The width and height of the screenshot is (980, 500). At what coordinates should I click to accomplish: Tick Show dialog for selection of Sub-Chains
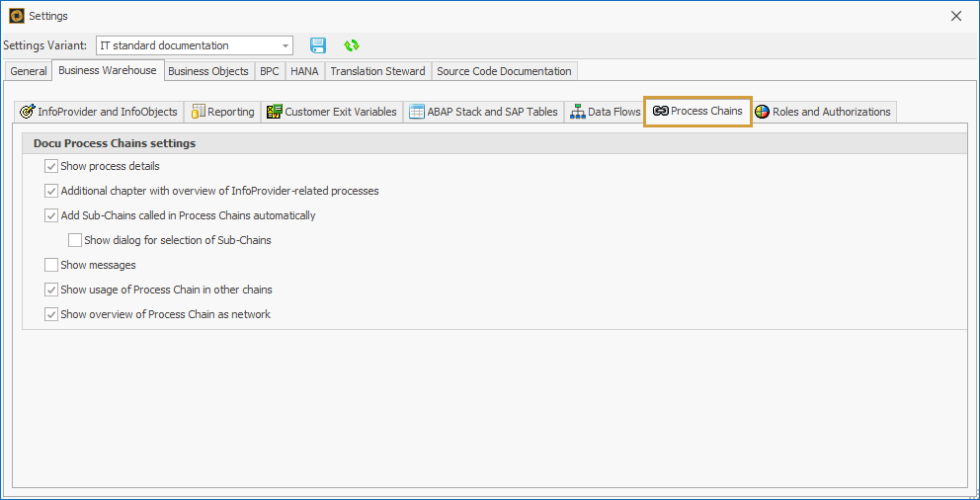coord(75,240)
